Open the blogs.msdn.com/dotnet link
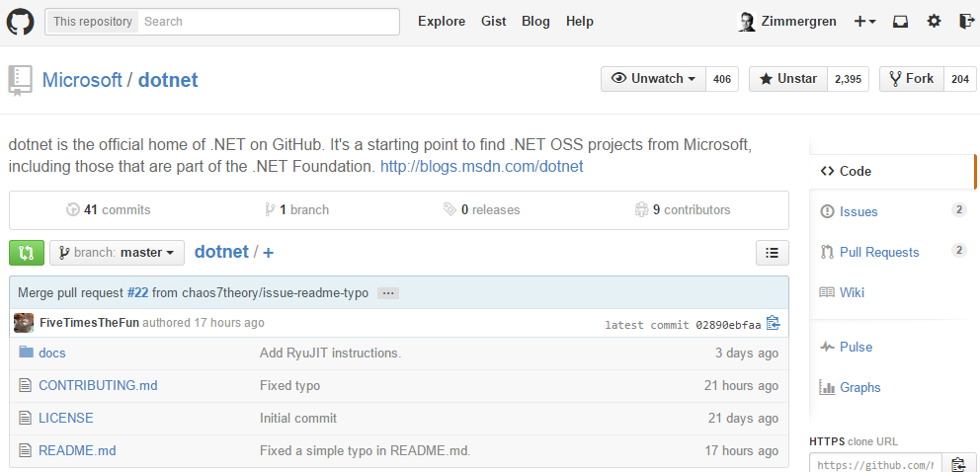 482,167
